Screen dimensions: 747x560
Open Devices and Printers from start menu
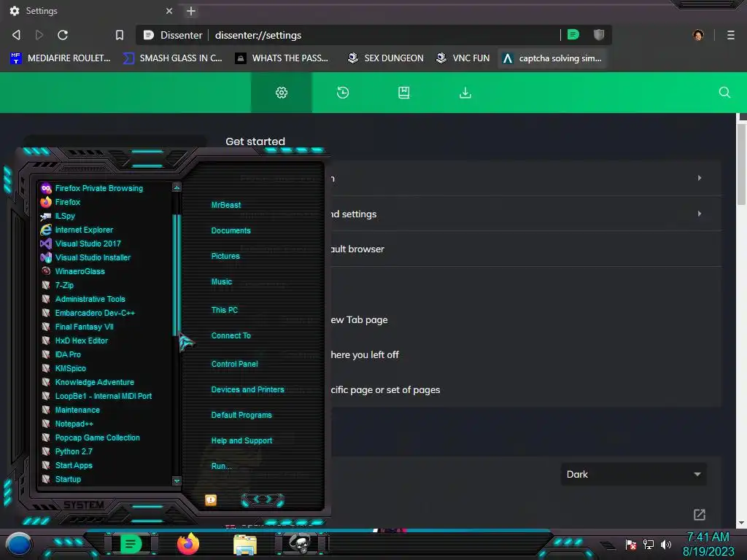point(247,389)
